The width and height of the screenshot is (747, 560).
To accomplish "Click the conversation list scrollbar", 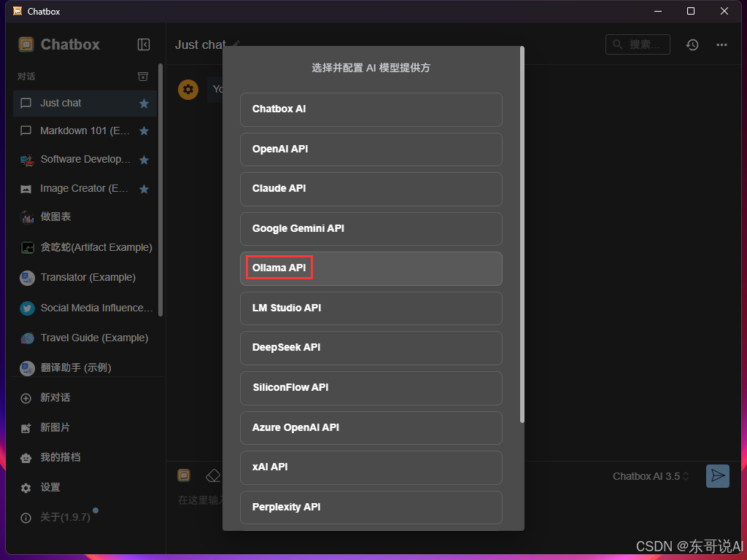I will click(x=160, y=190).
